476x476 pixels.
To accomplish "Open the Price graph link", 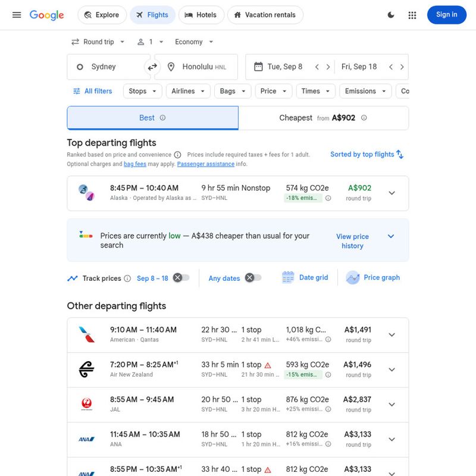I will [x=381, y=277].
